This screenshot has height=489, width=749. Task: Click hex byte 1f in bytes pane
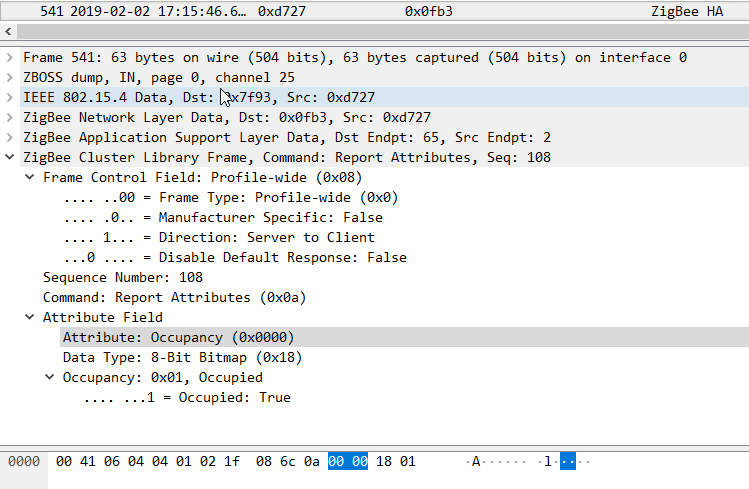coord(232,461)
